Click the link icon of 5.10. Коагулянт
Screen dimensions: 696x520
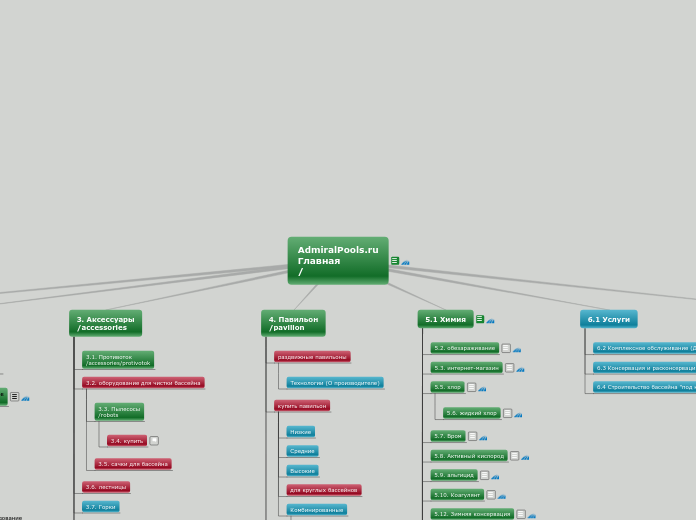[502, 496]
